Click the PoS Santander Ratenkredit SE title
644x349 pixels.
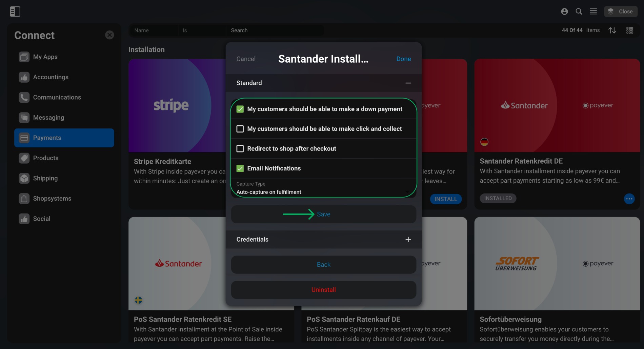183,320
